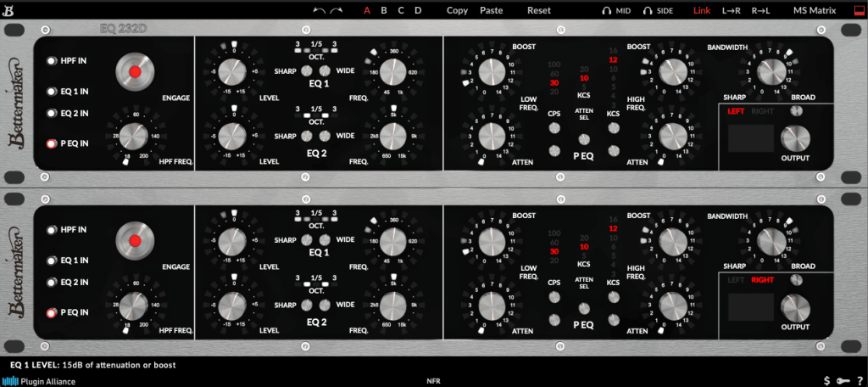Click the Copy button
The image size is (868, 387).
(x=457, y=11)
